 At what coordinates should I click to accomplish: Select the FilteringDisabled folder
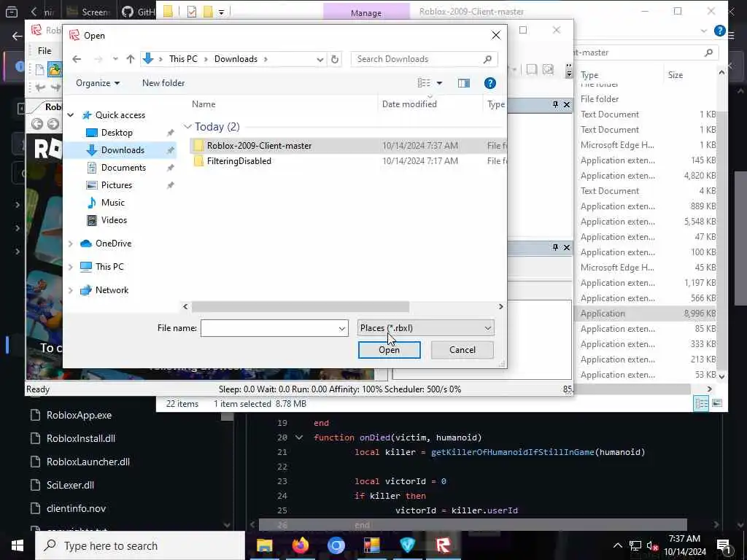[239, 161]
